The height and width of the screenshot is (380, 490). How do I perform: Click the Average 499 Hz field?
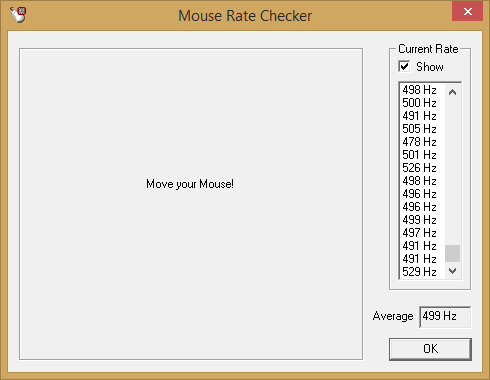(x=445, y=316)
